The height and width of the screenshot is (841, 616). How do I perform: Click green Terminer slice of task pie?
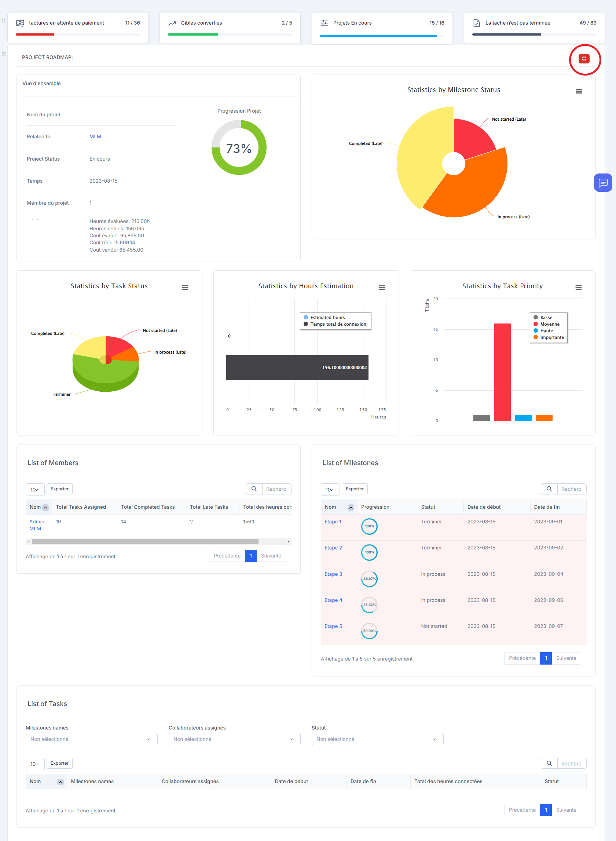[x=106, y=375]
